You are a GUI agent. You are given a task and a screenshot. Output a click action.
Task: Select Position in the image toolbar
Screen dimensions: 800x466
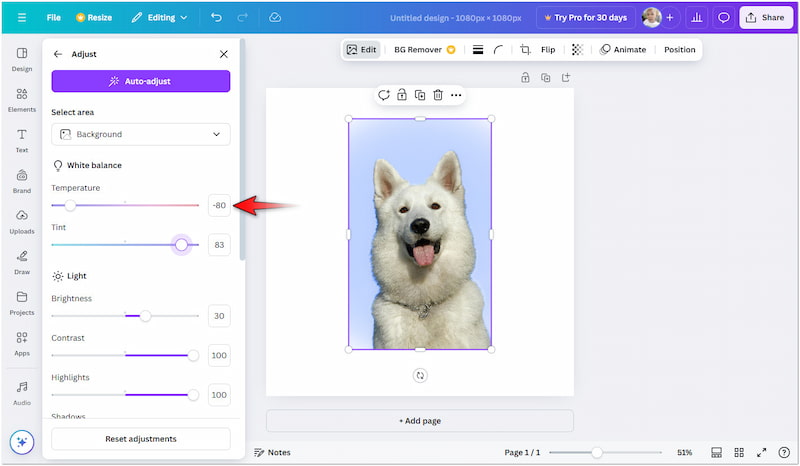pos(679,50)
